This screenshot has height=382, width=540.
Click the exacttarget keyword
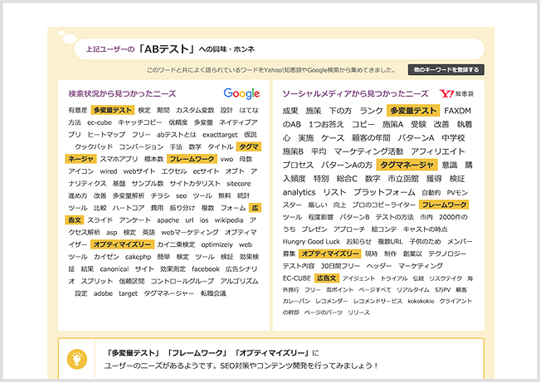click(x=220, y=135)
